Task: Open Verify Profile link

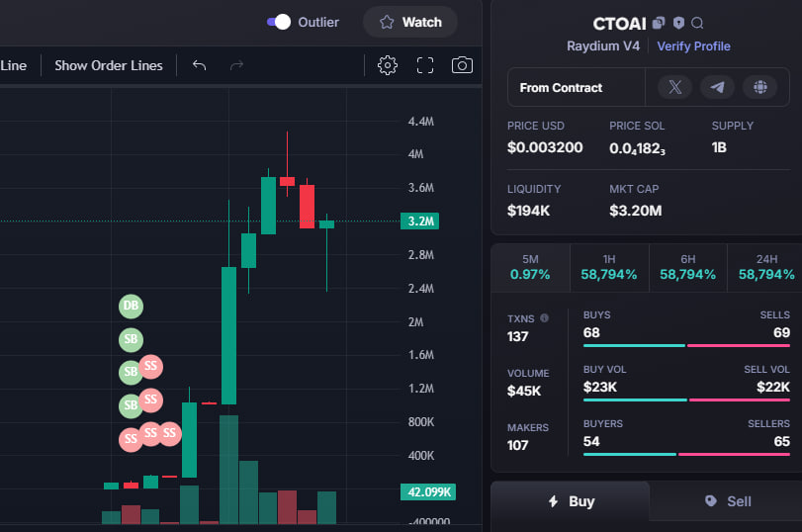Action: pos(693,46)
